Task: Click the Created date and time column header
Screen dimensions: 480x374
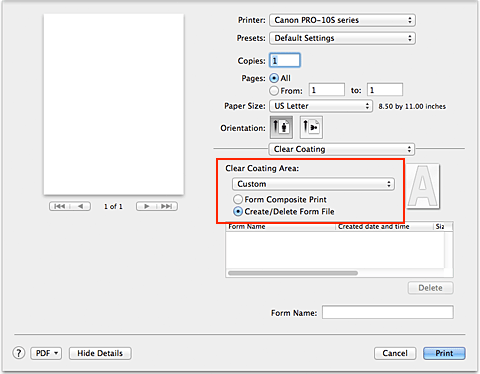Action: click(384, 227)
